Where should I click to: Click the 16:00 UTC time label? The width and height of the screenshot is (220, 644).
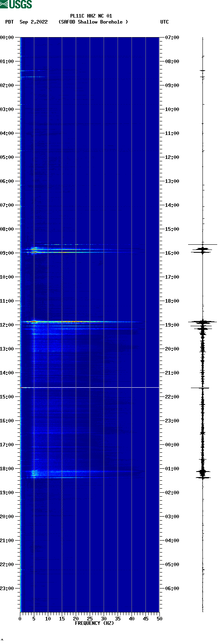click(x=172, y=253)
